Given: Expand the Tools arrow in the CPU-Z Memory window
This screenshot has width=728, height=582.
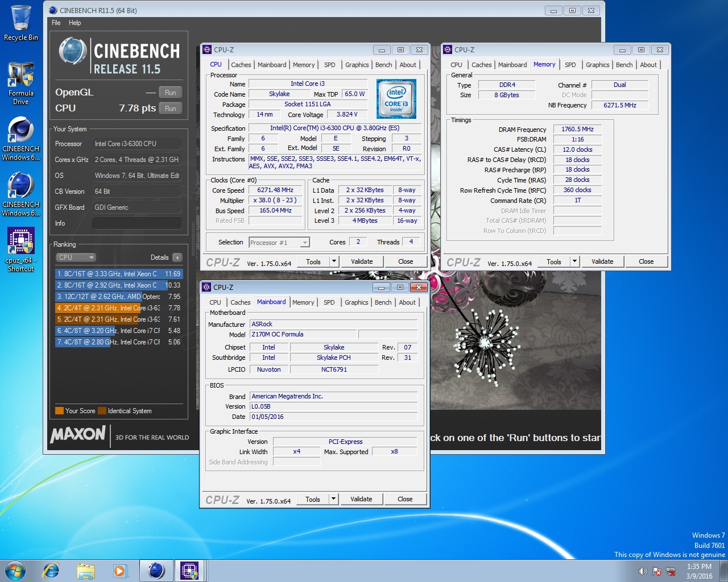Looking at the screenshot, I should tap(575, 261).
